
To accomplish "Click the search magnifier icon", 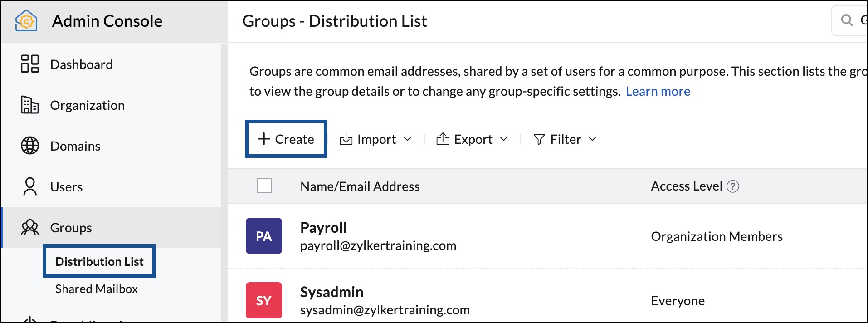I will pos(847,20).
